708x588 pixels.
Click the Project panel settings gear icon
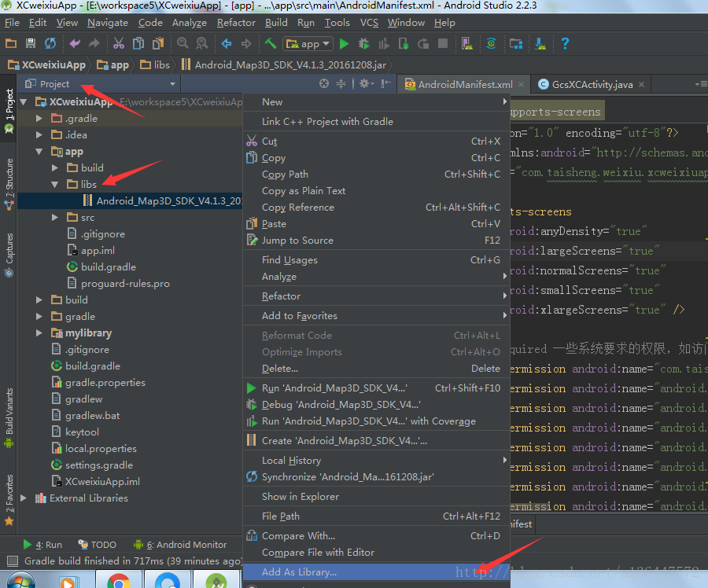(366, 84)
